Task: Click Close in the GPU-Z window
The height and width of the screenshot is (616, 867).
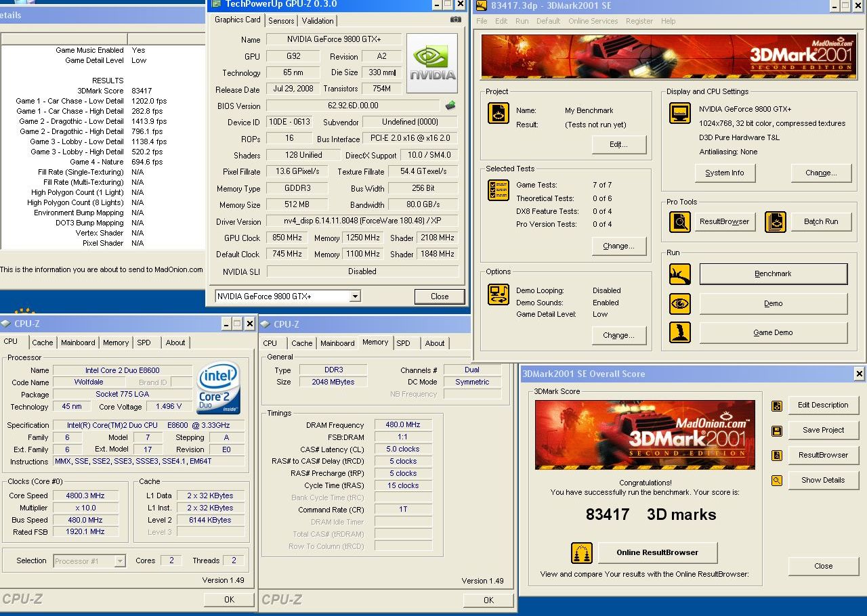Action: 440,296
